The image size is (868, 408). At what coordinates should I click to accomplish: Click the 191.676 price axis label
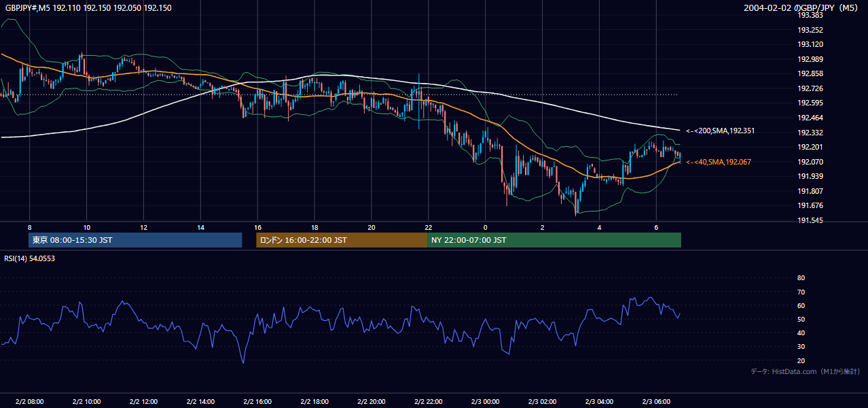tap(810, 205)
